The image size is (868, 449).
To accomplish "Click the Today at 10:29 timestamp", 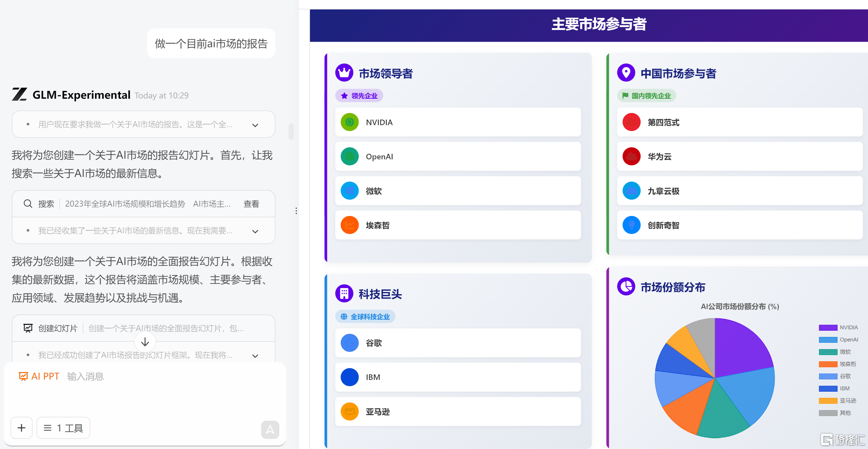I will coord(161,95).
